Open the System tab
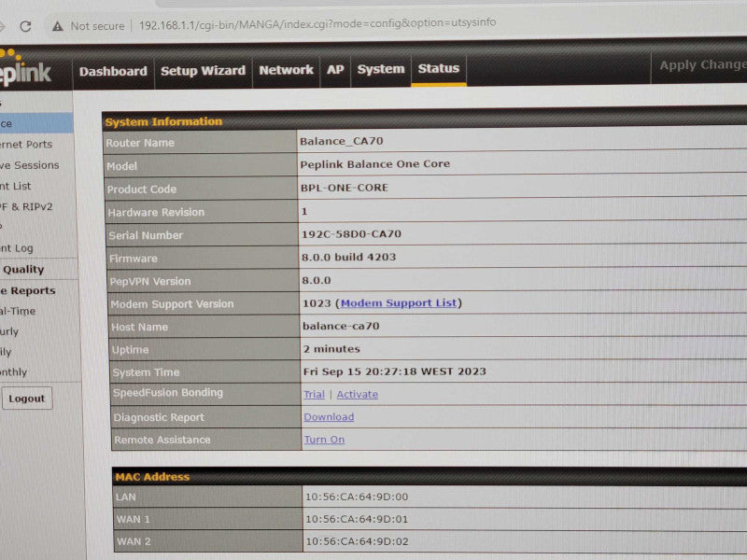This screenshot has width=747, height=560. pyautogui.click(x=381, y=69)
